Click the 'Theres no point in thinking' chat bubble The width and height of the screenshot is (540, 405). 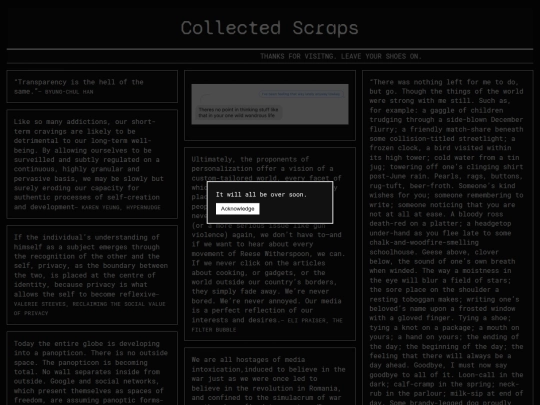pyautogui.click(x=238, y=113)
